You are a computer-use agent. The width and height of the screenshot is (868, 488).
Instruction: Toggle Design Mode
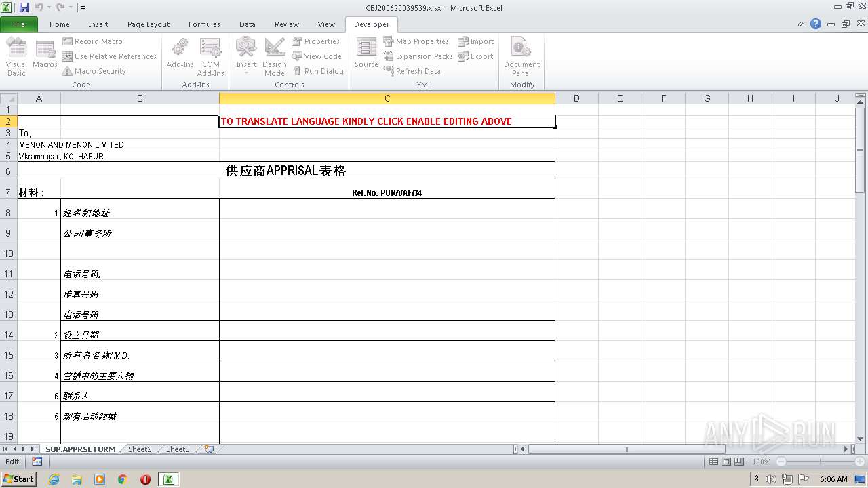[275, 57]
